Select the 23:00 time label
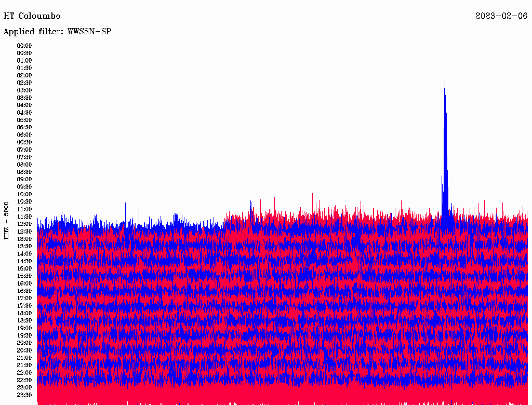 pyautogui.click(x=24, y=387)
